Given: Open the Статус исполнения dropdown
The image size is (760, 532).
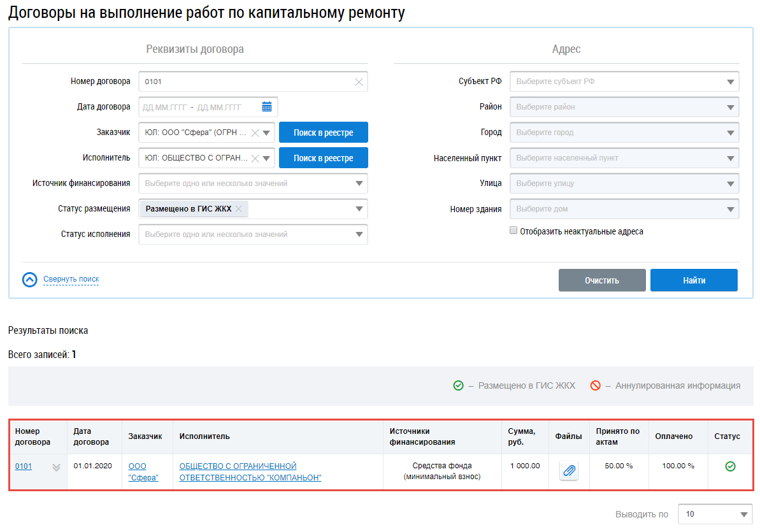Looking at the screenshot, I should point(359,234).
